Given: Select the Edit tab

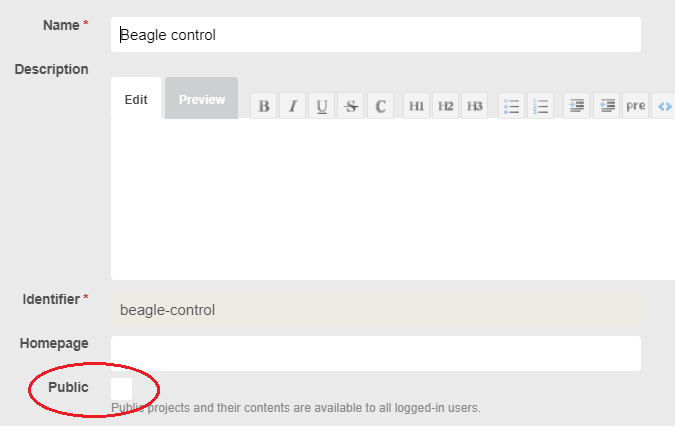Looking at the screenshot, I should pos(136,98).
